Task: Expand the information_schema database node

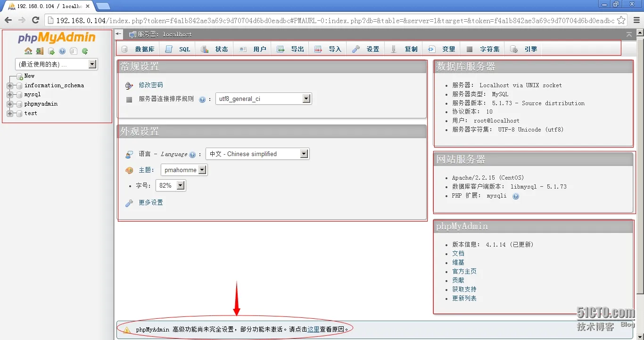Action: pos(10,86)
